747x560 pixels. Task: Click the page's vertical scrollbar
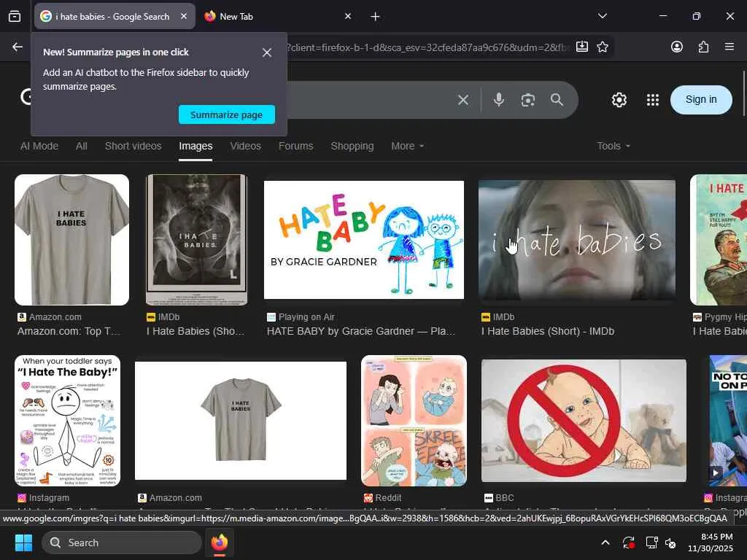pyautogui.click(x=744, y=93)
